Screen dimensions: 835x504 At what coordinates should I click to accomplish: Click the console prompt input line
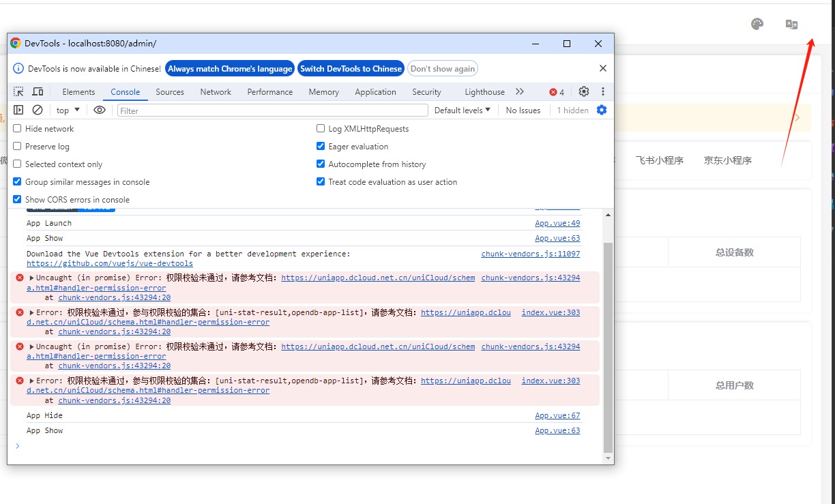point(307,446)
